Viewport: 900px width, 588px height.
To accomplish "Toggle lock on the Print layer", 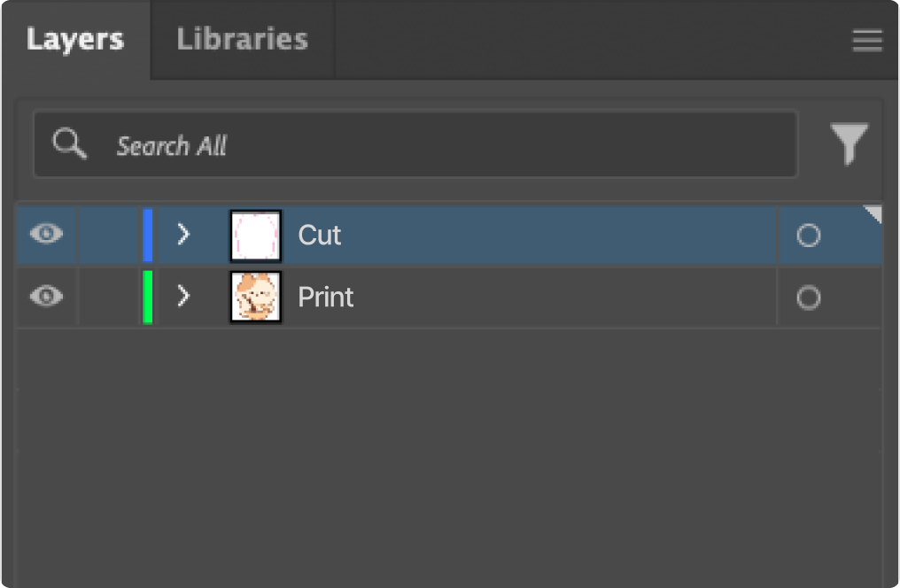I will coord(109,298).
